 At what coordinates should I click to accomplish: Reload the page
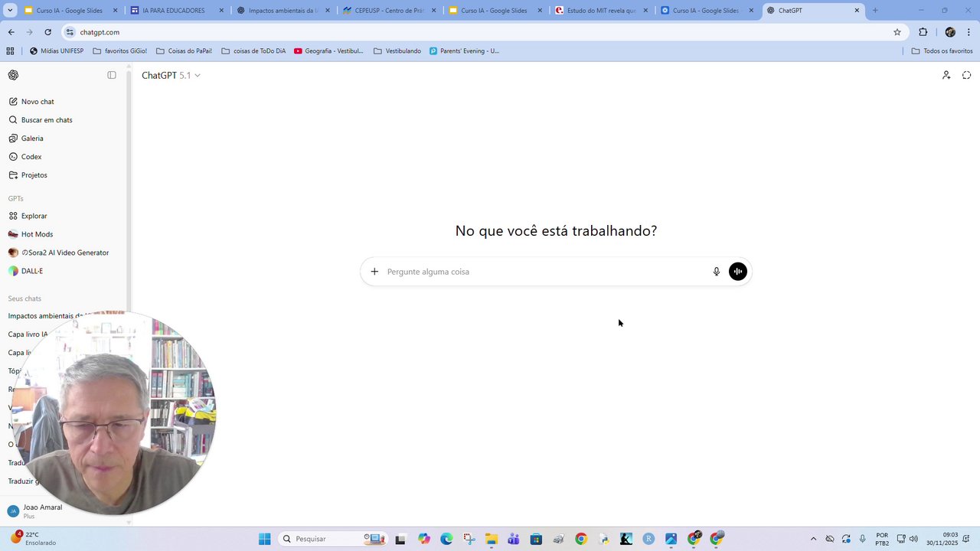(47, 32)
